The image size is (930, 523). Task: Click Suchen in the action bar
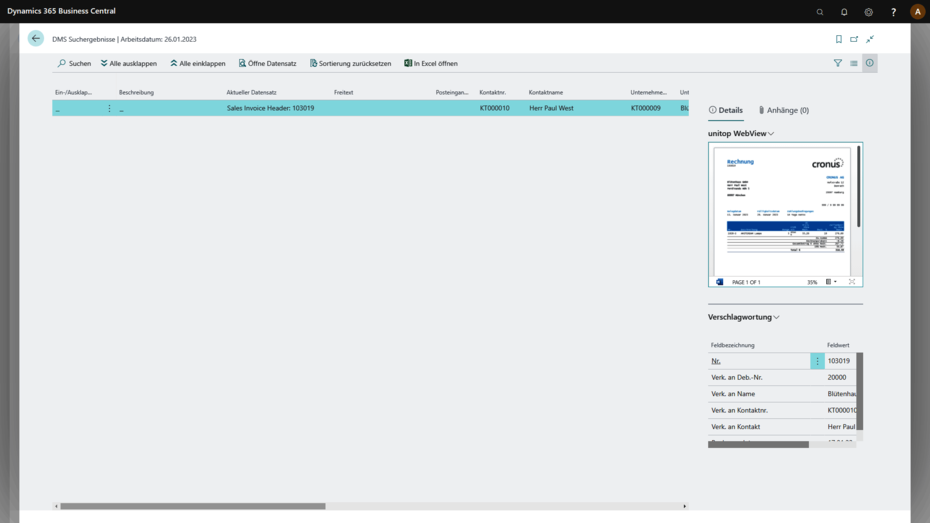(x=74, y=63)
